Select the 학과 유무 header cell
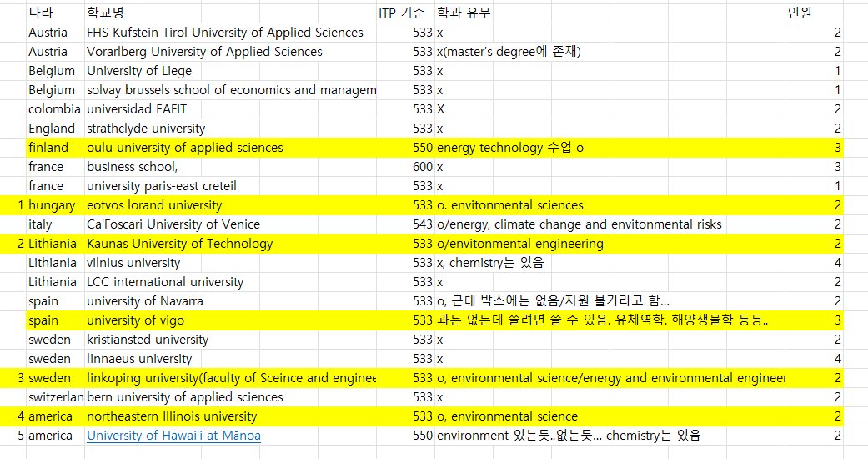Viewport: 868px width, 459px height. 464,13
